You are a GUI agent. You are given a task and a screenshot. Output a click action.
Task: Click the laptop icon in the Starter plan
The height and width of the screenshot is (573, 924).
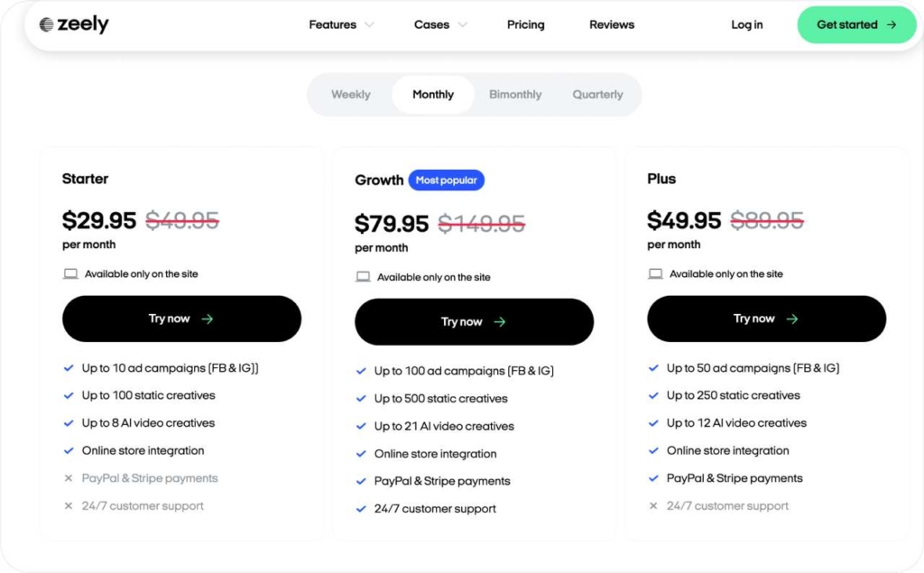70,273
